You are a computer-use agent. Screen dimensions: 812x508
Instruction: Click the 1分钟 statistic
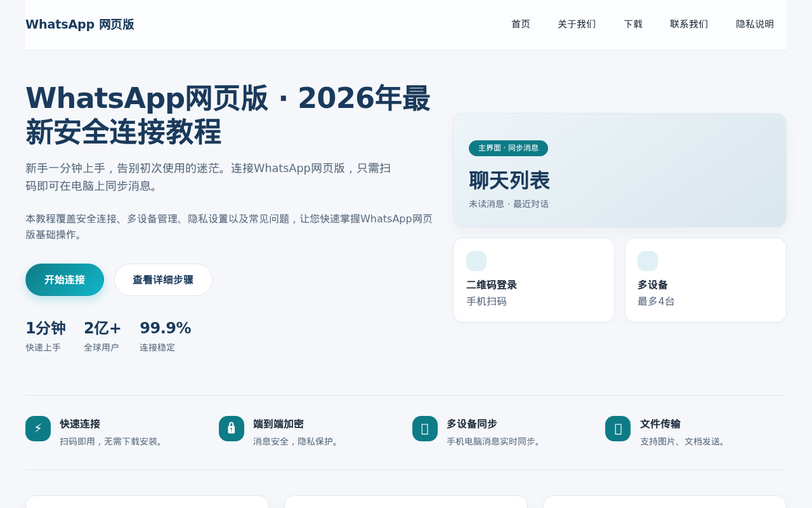46,328
